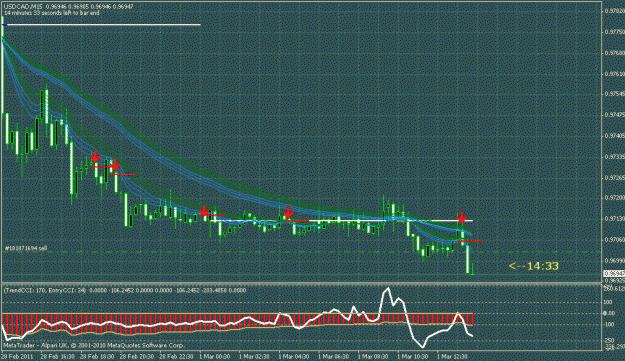Click the 0.97060 price axis label
This screenshot has width=625, height=361.
(614, 239)
